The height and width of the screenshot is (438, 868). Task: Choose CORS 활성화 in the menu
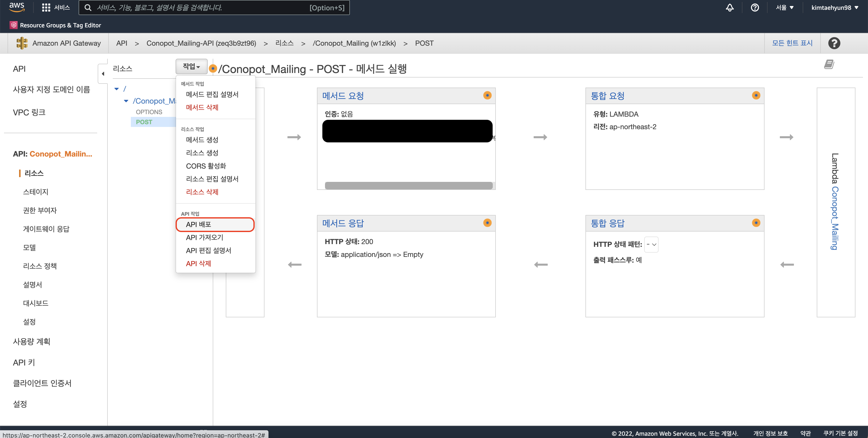pyautogui.click(x=206, y=166)
